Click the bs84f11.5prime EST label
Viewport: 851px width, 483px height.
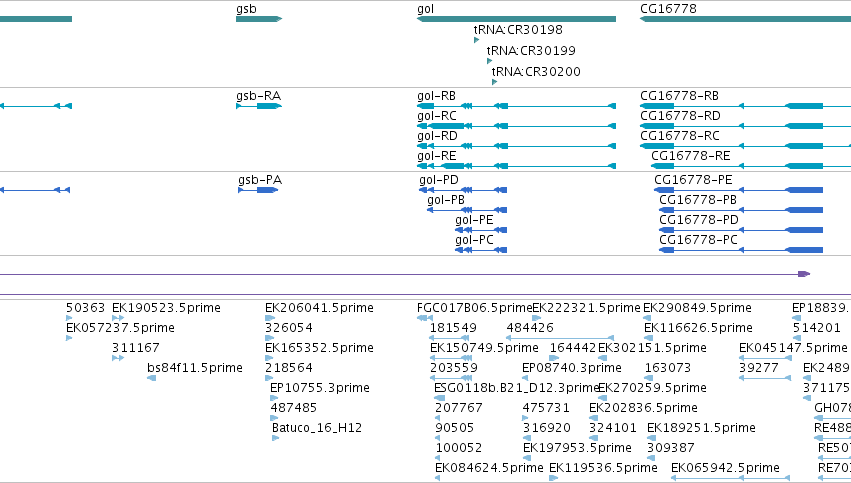tap(194, 368)
